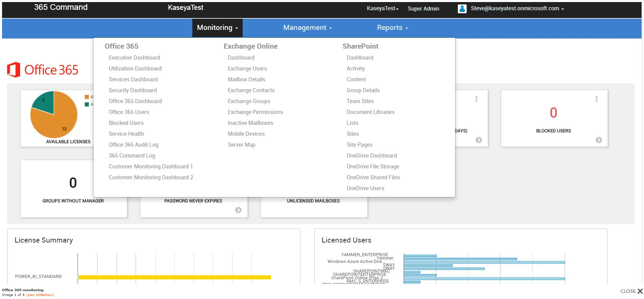The height and width of the screenshot is (299, 644).
Task: Select Mobile Devices menu item
Action: [x=246, y=134]
